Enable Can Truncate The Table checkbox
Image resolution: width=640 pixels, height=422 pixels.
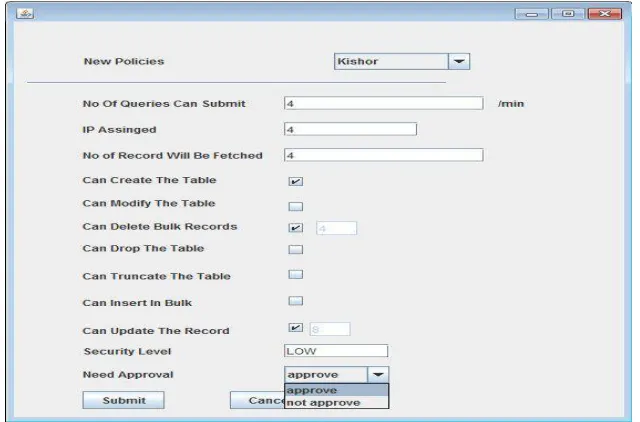tap(296, 274)
